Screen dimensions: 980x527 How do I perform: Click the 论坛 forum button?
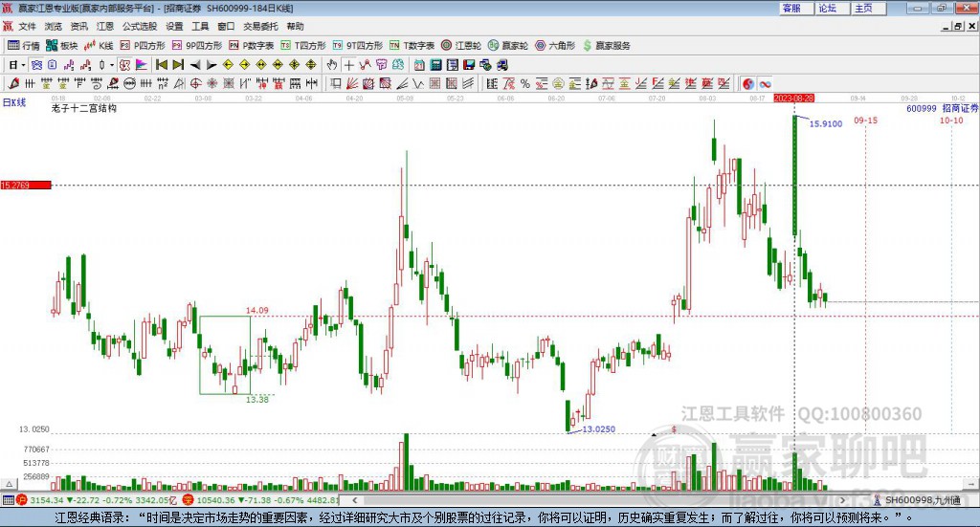coord(828,8)
